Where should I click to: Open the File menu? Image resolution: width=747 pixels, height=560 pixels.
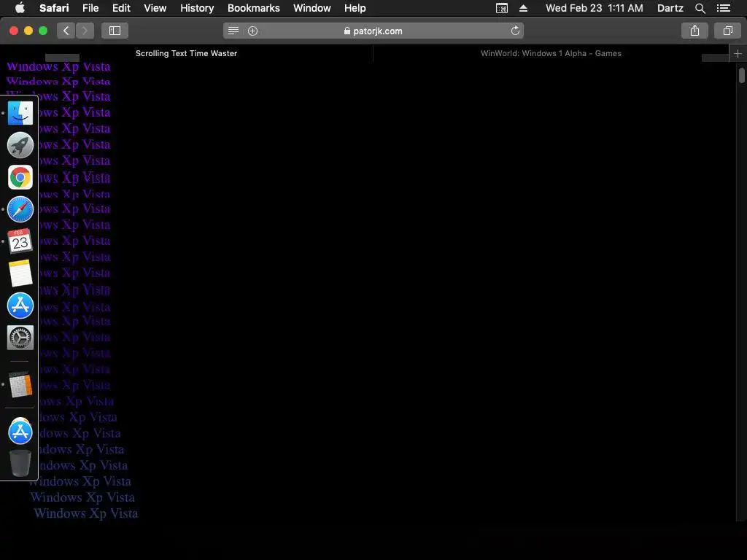[x=90, y=8]
